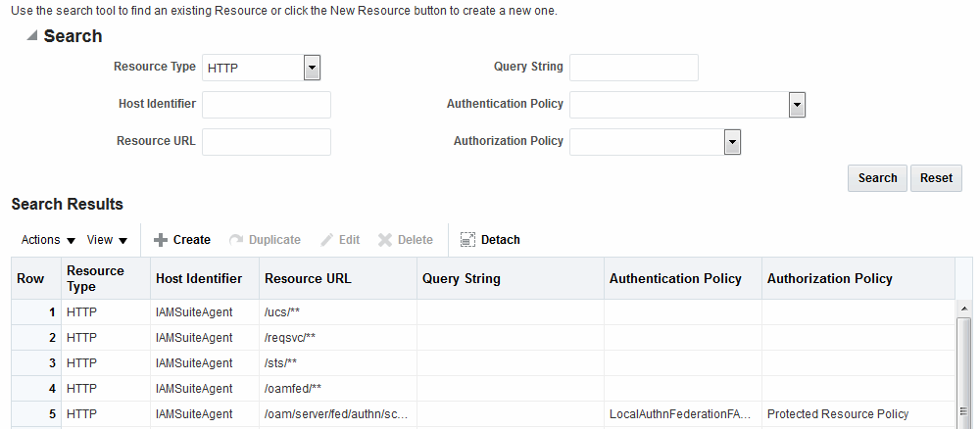
Task: Sort by Resource Type column header
Action: [106, 278]
